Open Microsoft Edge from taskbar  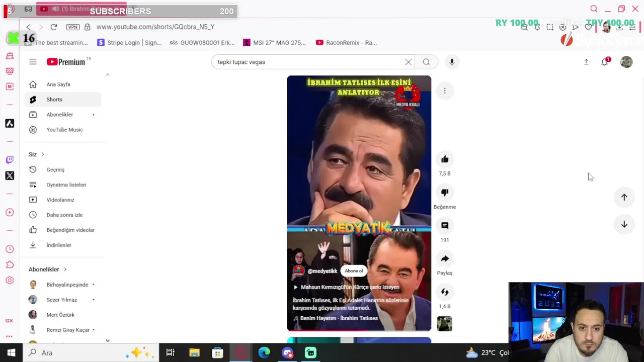coord(264,353)
